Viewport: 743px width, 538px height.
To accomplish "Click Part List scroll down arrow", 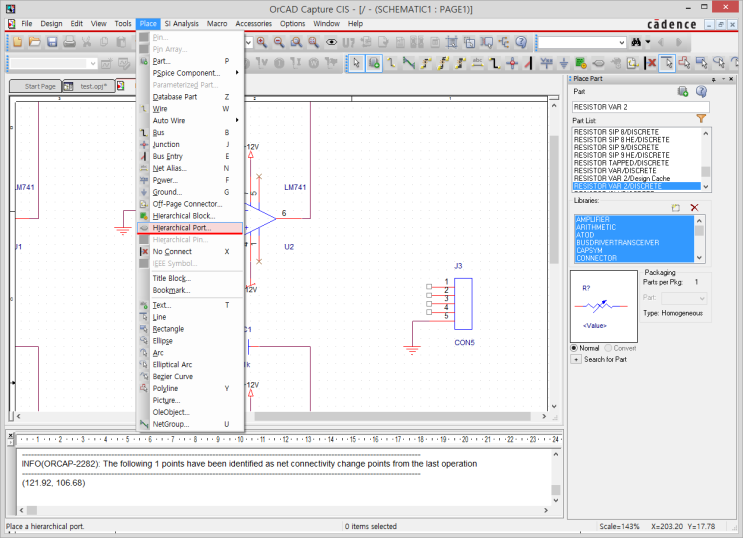I will pyautogui.click(x=706, y=186).
